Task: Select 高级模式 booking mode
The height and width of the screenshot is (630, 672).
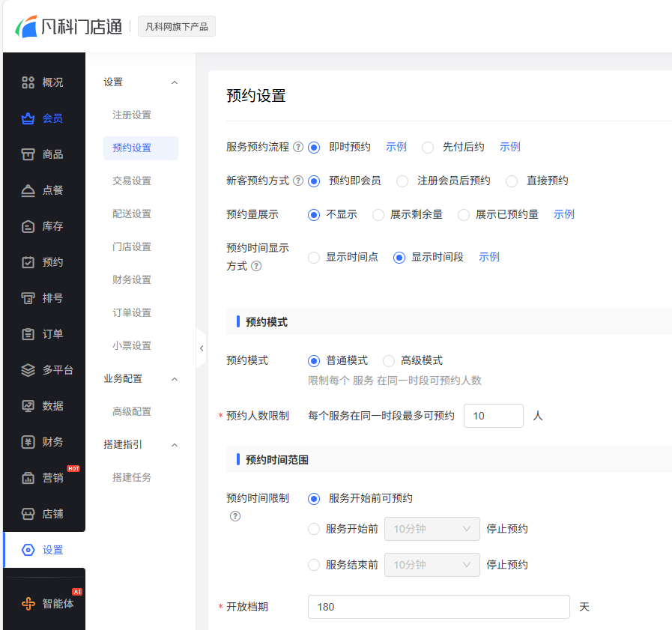Action: coord(389,361)
